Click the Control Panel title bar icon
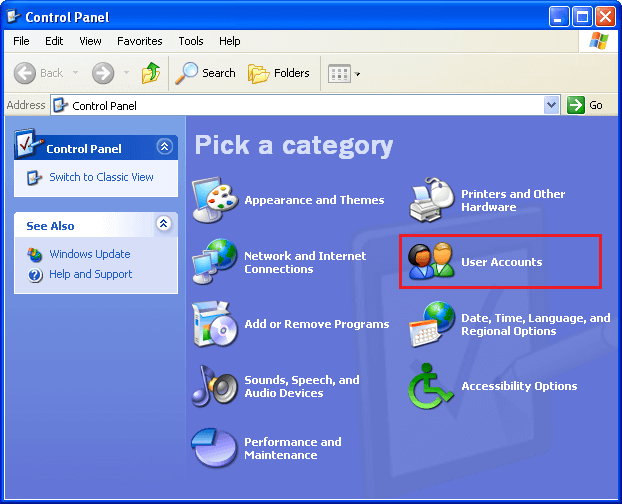 [14, 17]
